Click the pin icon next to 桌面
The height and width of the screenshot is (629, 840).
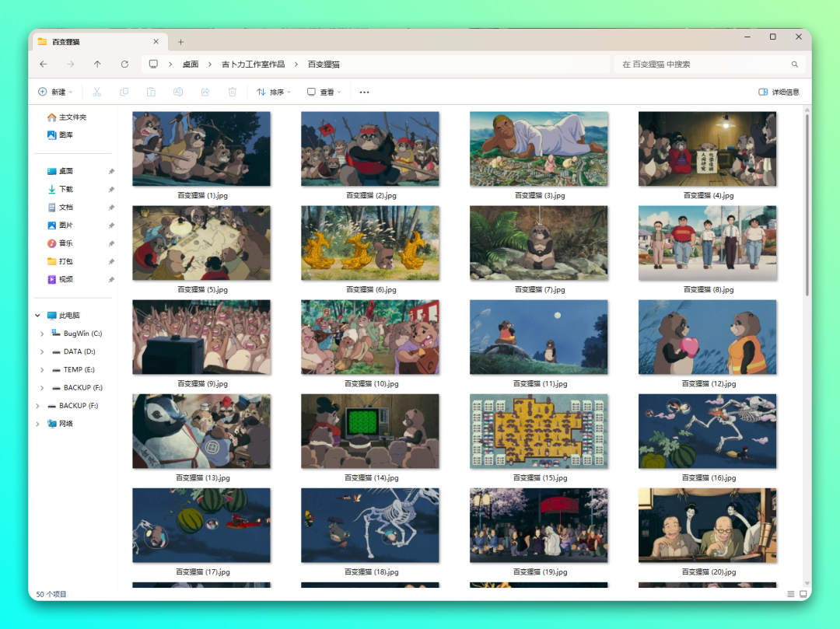tap(111, 171)
